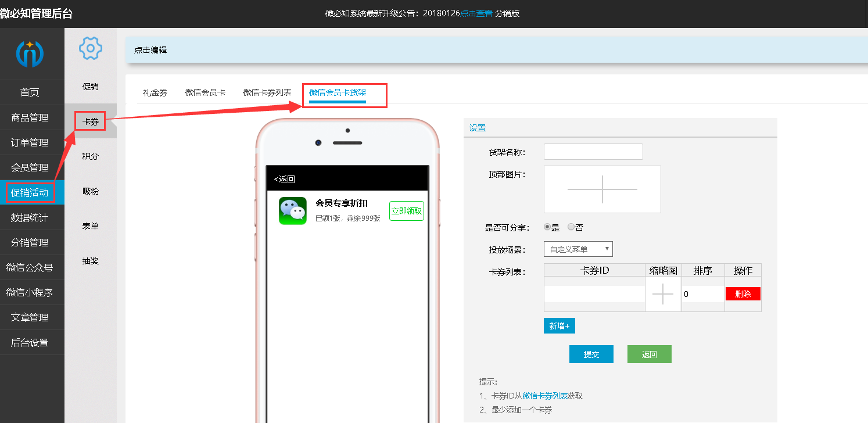Screen dimensions: 868x423
Task: Switch to the 微信会员卡 tab
Action: click(x=205, y=91)
